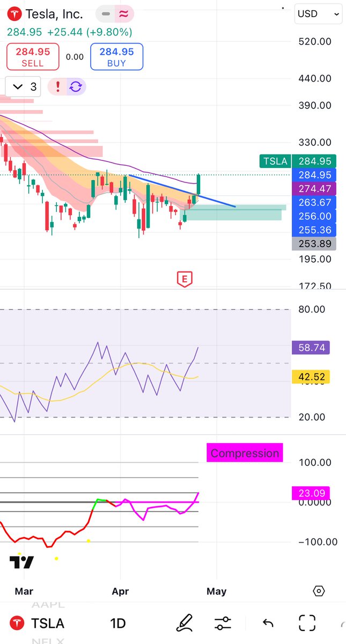Tap the magenta Compression label
346x644 pixels.
point(245,453)
